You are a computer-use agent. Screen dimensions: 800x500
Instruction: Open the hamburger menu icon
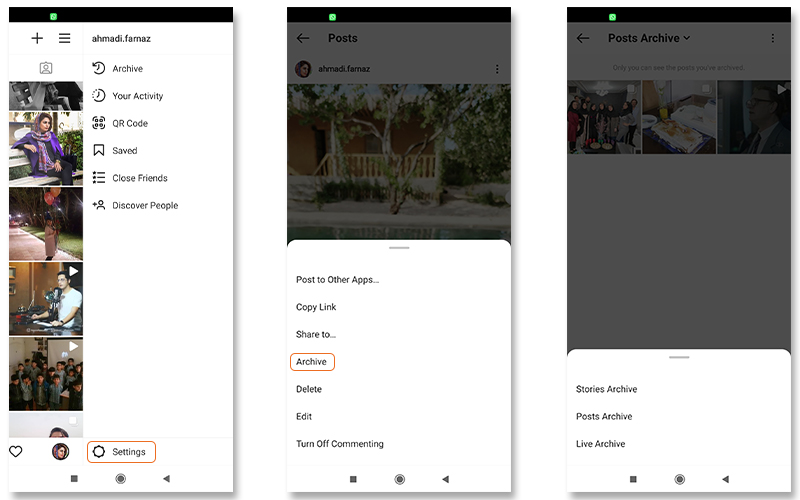[x=64, y=38]
